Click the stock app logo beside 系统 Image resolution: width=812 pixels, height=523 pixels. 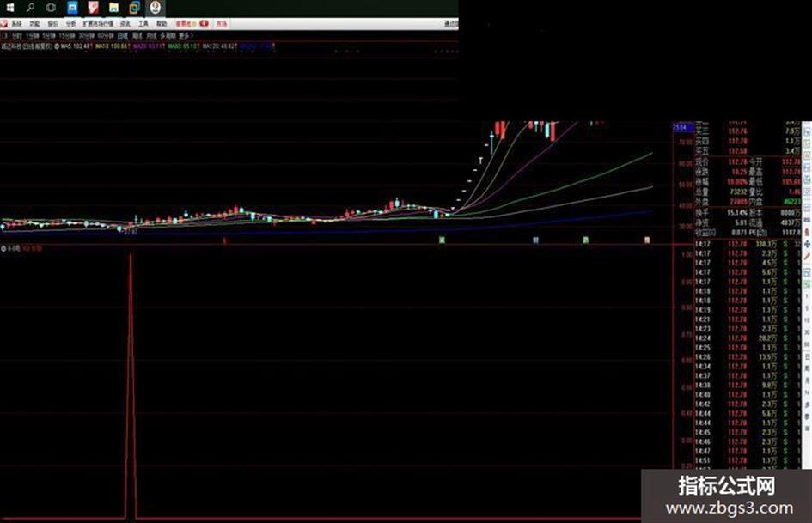(4, 24)
